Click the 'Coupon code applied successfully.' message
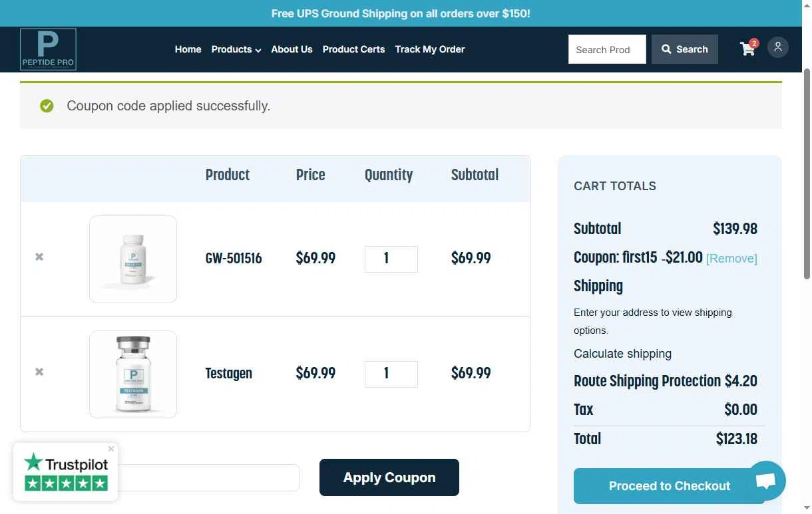The image size is (812, 514). (x=168, y=106)
